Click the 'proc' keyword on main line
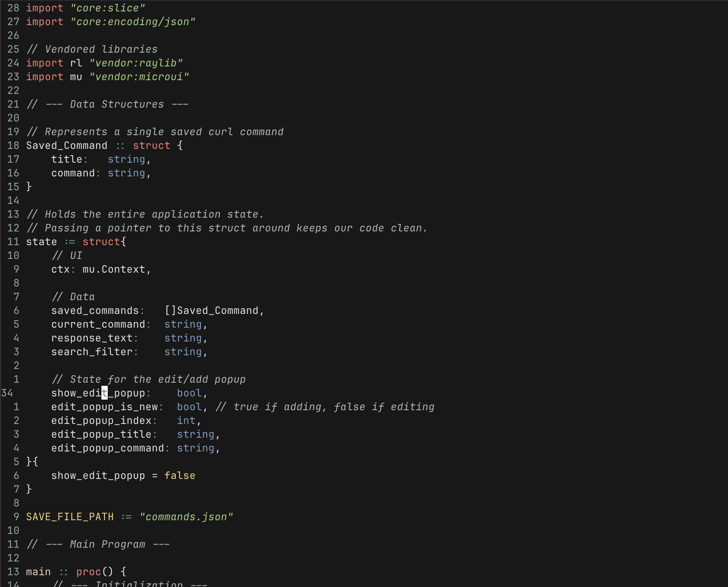 click(x=89, y=572)
